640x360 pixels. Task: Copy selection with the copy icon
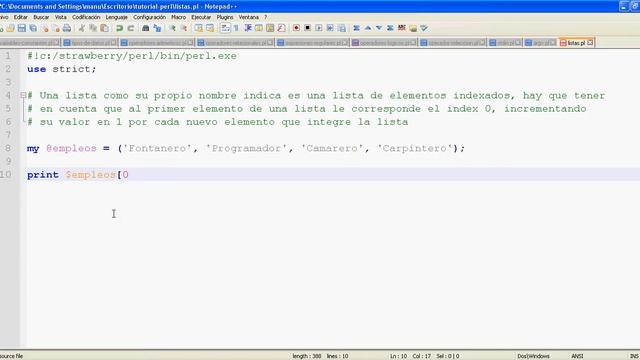pyautogui.click(x=93, y=28)
